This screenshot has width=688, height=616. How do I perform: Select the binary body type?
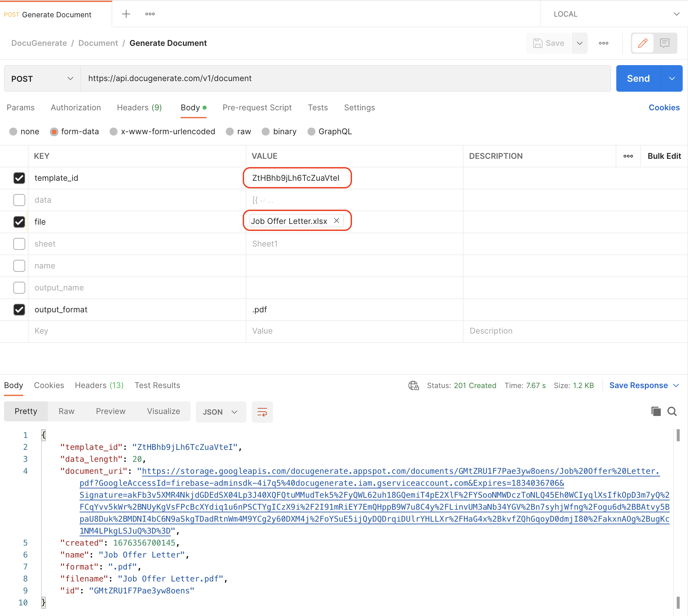pyautogui.click(x=266, y=131)
